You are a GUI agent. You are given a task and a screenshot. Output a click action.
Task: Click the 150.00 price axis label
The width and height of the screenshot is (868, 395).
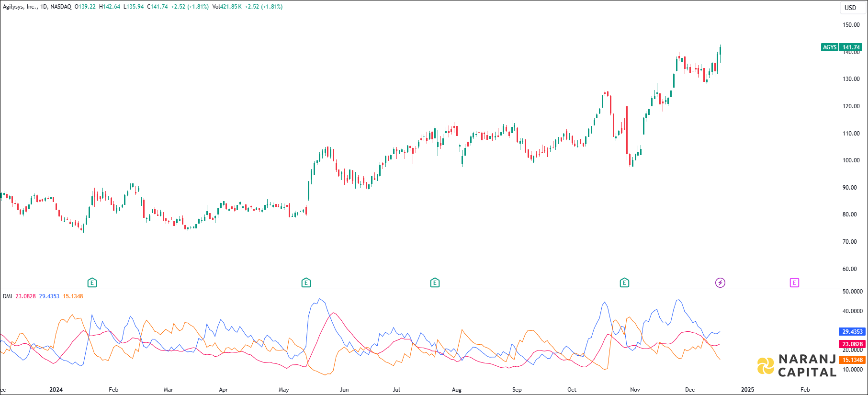[x=851, y=25]
